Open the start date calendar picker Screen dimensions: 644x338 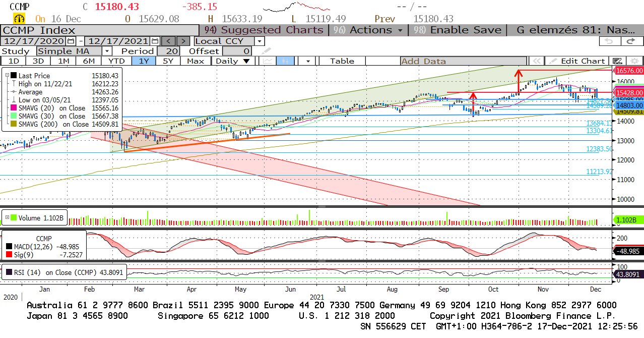71,41
